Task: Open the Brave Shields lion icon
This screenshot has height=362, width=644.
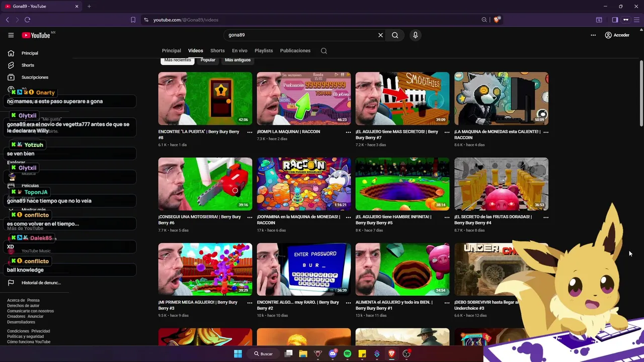Action: click(497, 20)
